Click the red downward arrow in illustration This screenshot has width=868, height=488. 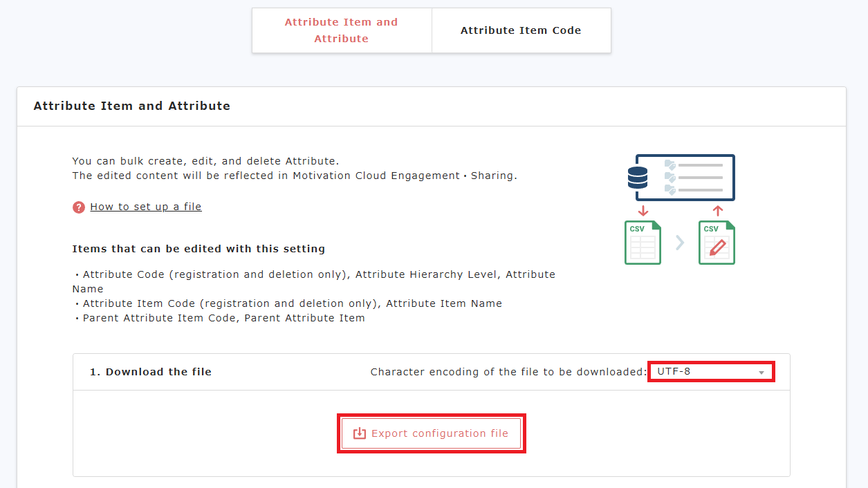click(643, 211)
